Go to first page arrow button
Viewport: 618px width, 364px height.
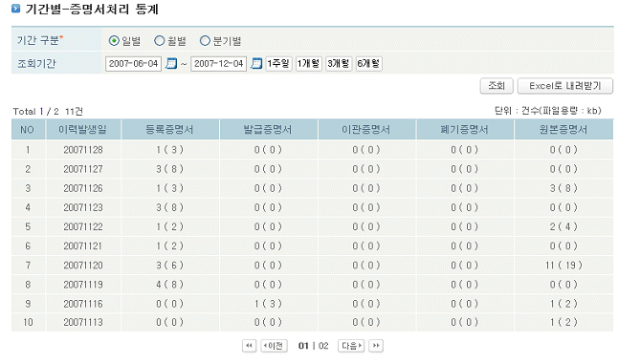pyautogui.click(x=249, y=346)
